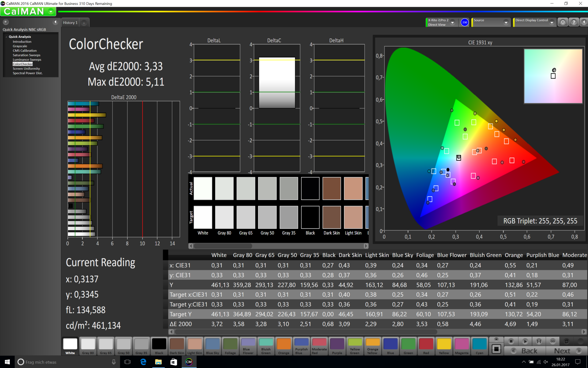Open CalMAN settings gear icon
This screenshot has width=588, height=368.
pos(563,22)
